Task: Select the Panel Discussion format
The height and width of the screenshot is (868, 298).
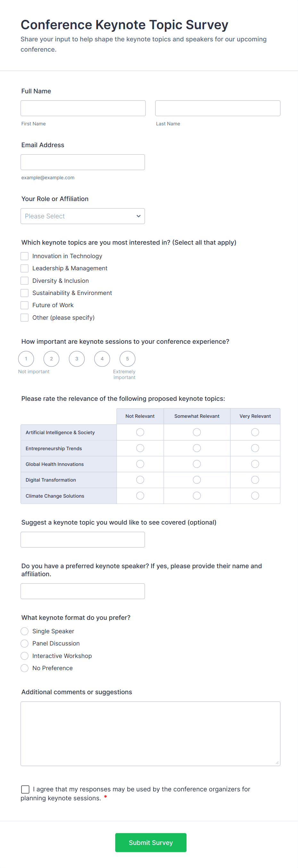Action: pyautogui.click(x=25, y=644)
